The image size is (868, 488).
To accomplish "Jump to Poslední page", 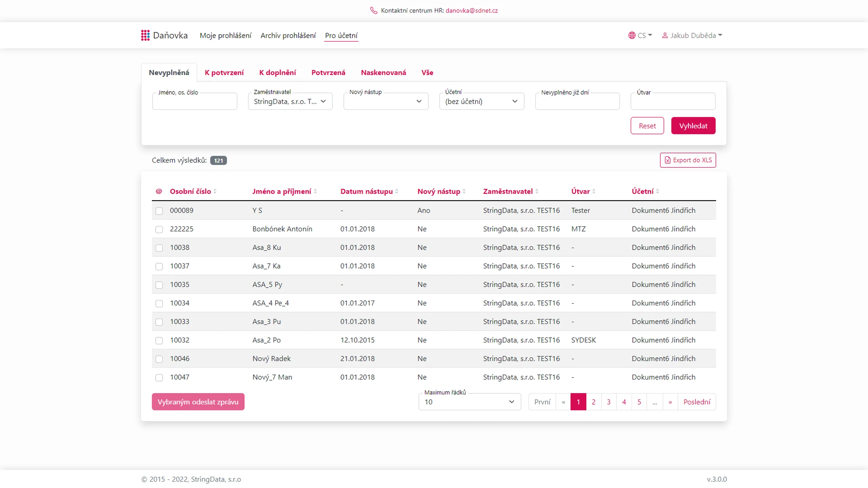I will 697,402.
